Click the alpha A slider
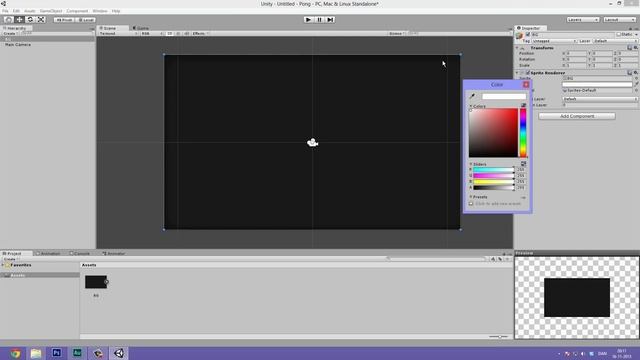 coord(494,188)
